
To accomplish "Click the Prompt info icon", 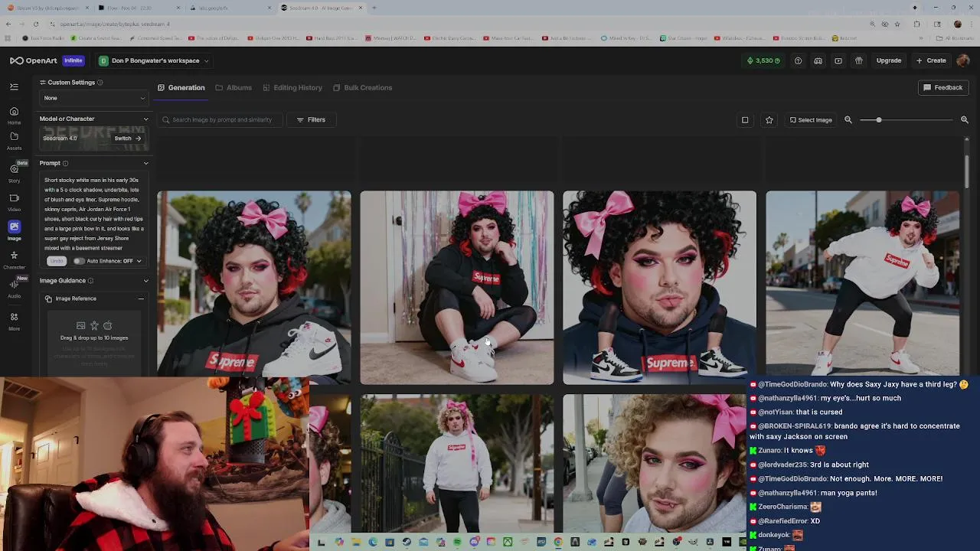I will 65,163.
